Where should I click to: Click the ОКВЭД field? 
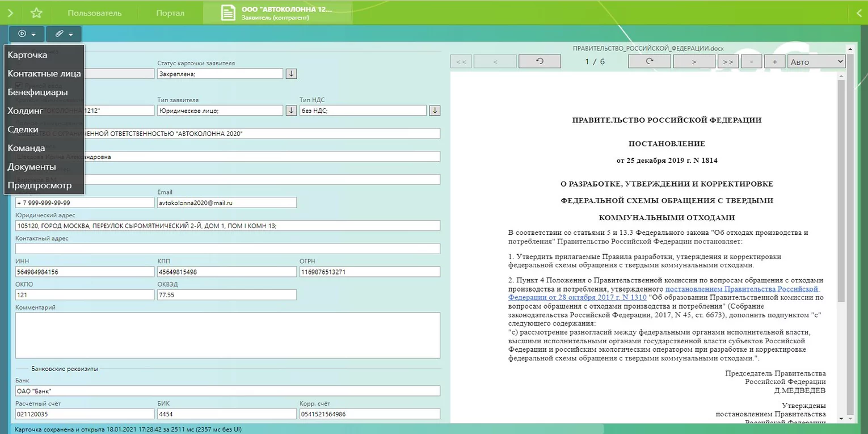pyautogui.click(x=227, y=295)
